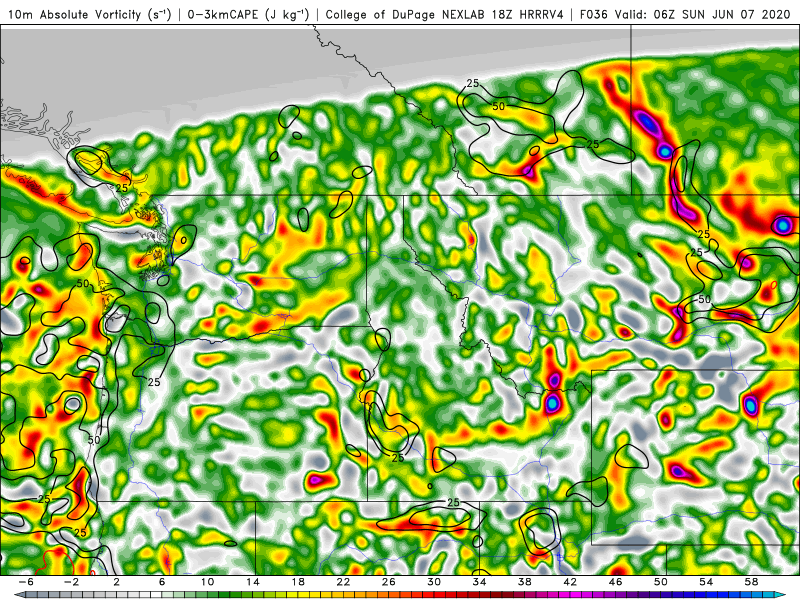Click the "42" colorbar tick label
Screen dimensions: 800x600
point(570,582)
